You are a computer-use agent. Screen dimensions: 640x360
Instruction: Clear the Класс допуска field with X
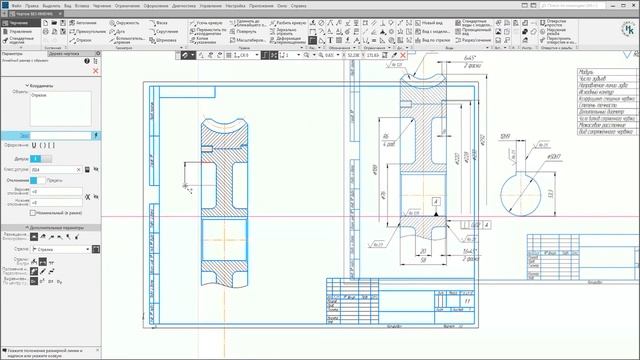(78, 169)
